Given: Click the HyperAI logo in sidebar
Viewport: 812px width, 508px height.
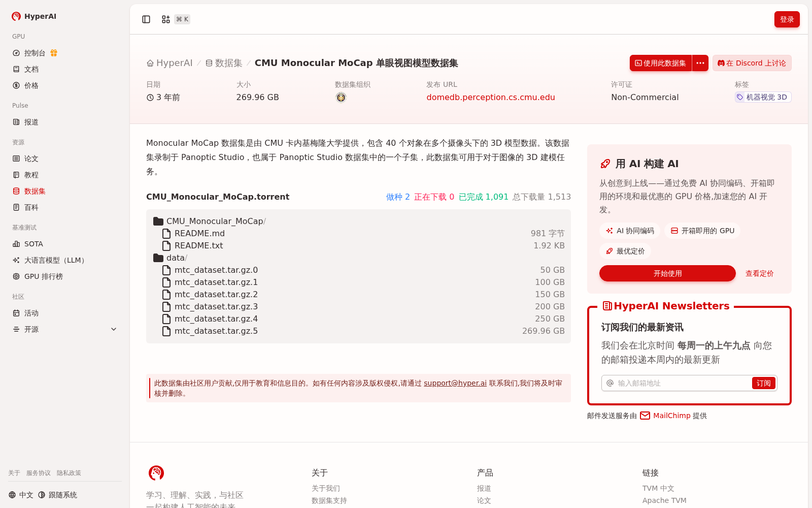Looking at the screenshot, I should (34, 16).
